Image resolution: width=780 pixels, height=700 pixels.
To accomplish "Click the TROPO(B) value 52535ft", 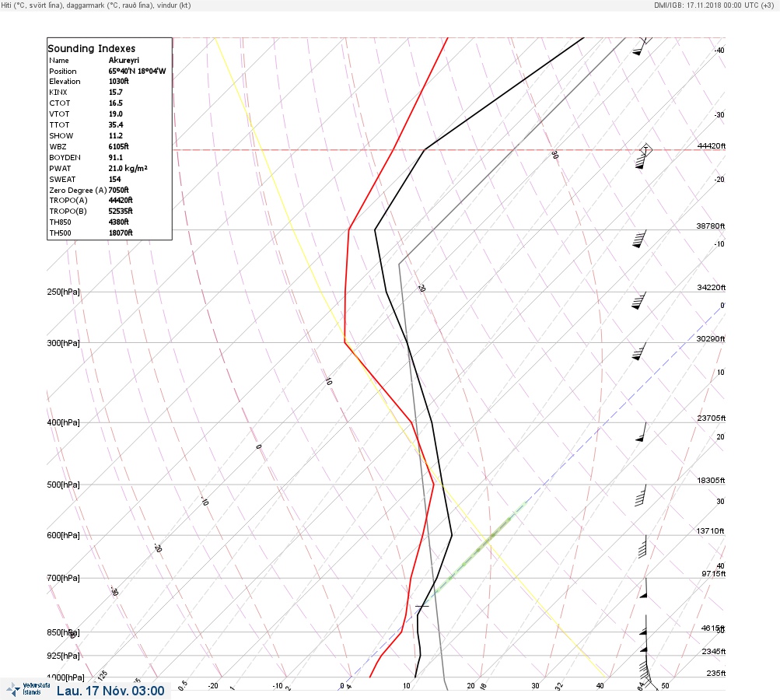I will (x=121, y=211).
